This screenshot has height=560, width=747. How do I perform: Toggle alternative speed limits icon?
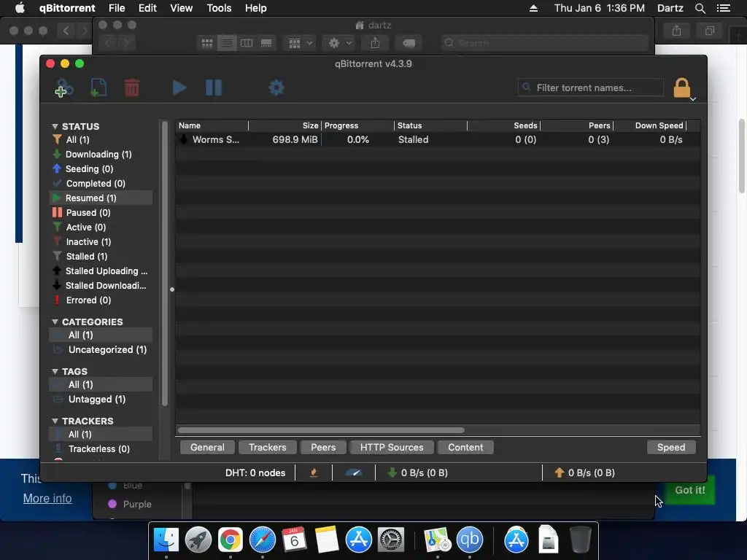click(354, 472)
